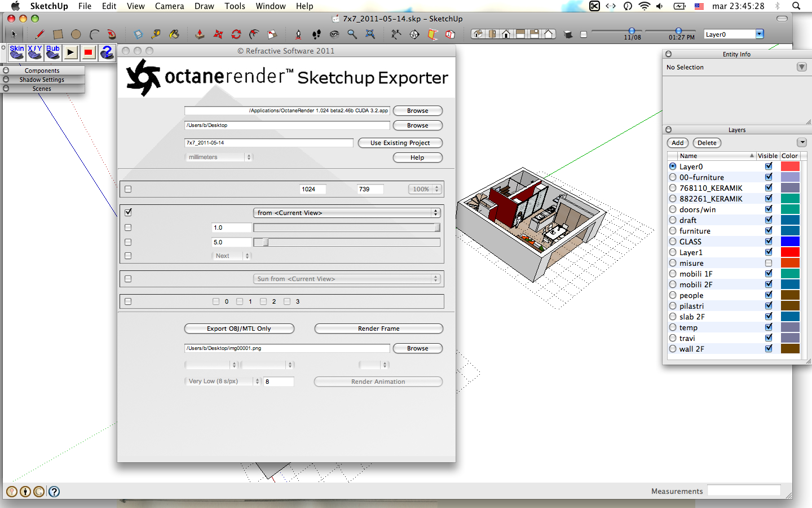Click Export OBJ/MTL Only
The image size is (812, 508).
tap(239, 329)
